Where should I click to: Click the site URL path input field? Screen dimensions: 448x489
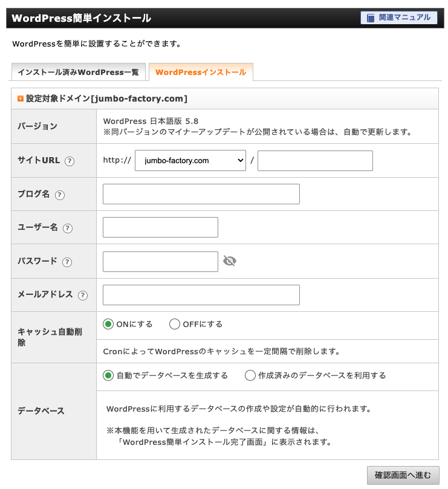(x=315, y=161)
